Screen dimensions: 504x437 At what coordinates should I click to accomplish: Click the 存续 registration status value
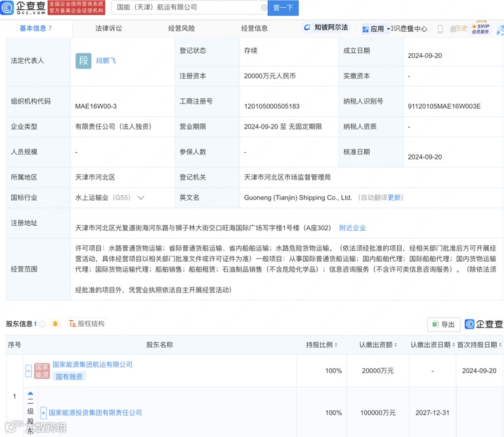(251, 51)
